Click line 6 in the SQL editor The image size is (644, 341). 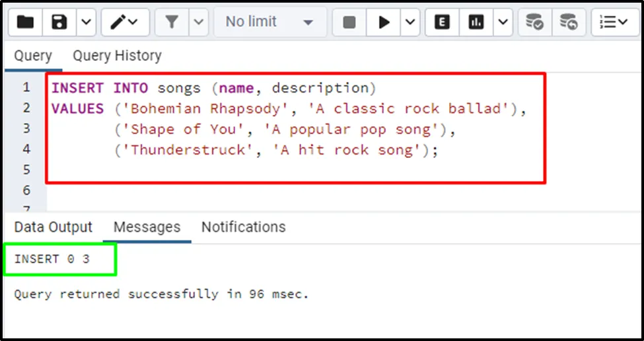pyautogui.click(x=264, y=190)
